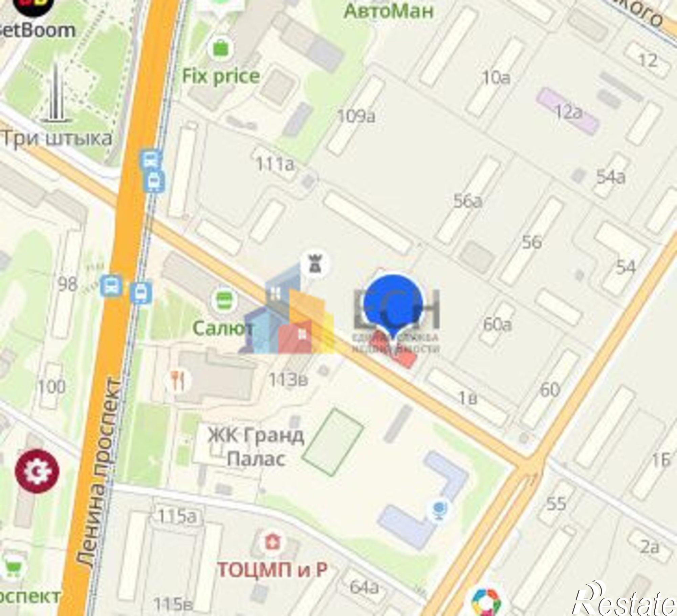The height and width of the screenshot is (616, 677).
Task: Select the АвтоМан place label
Action: [x=389, y=11]
